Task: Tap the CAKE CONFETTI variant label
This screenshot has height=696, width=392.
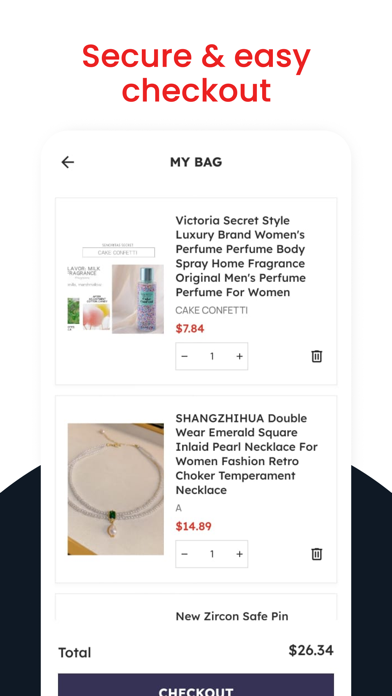Action: click(x=211, y=310)
